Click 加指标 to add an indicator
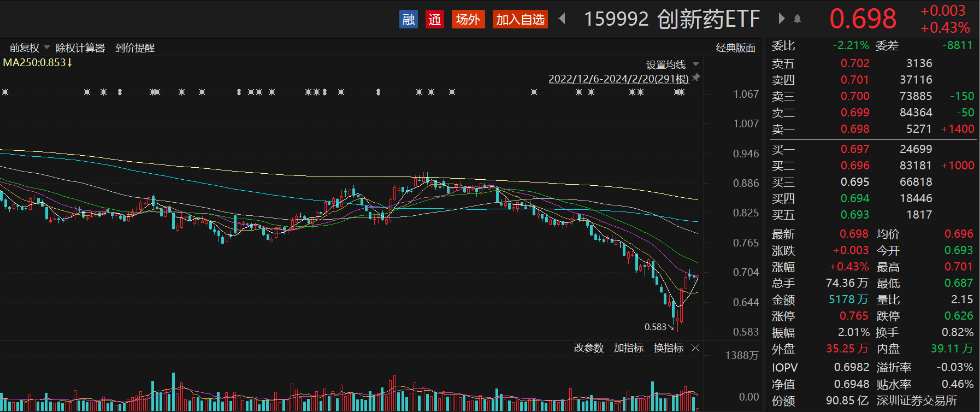The width and height of the screenshot is (980, 412). (x=628, y=348)
